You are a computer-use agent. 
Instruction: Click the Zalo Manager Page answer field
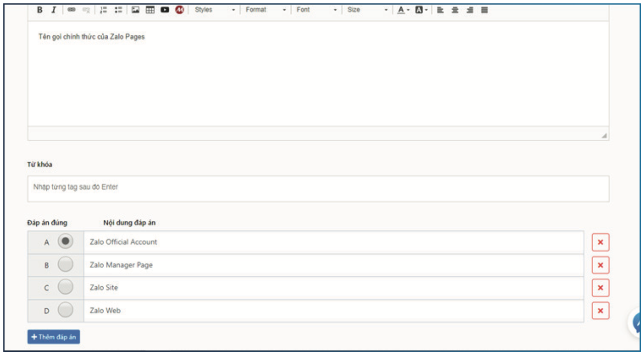[334, 265]
